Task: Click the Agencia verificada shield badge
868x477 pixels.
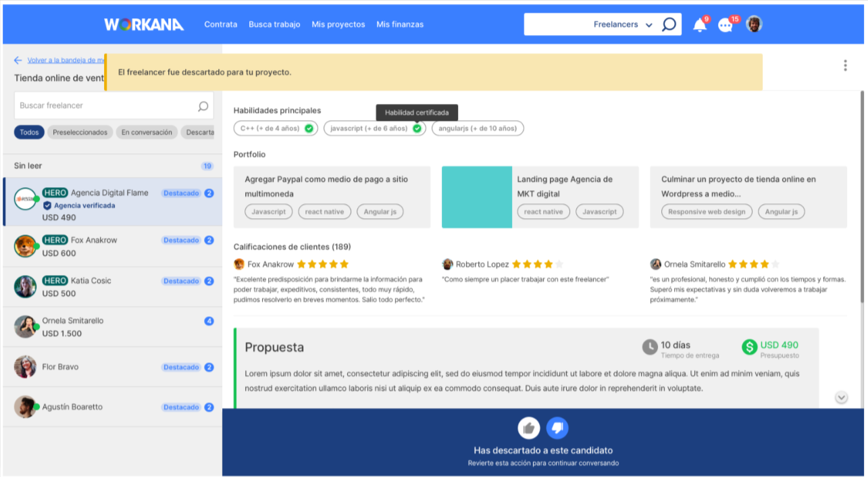Action: click(47, 205)
